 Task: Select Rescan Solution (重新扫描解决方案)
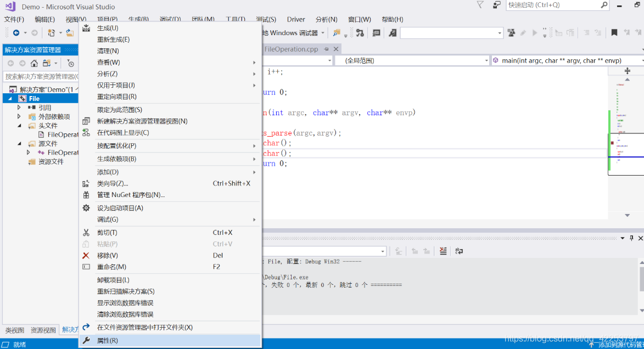170,291
